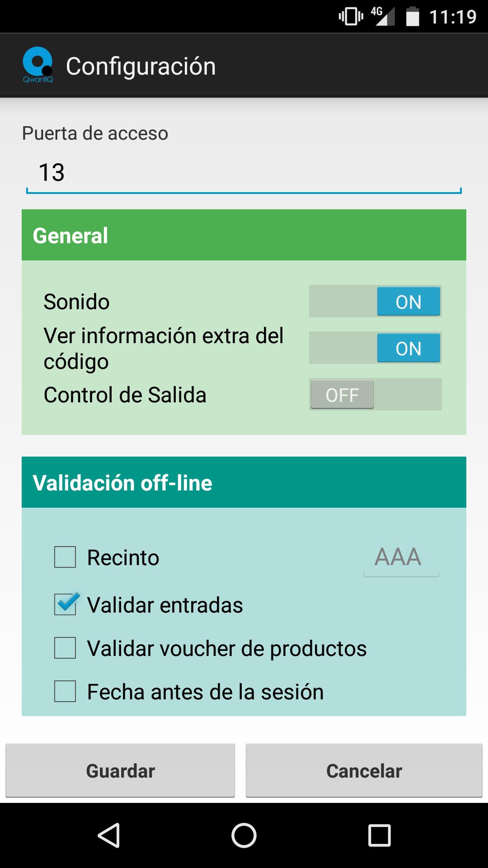This screenshot has height=868, width=488.
Task: Enable the Control de Salida switch
Action: [x=375, y=395]
